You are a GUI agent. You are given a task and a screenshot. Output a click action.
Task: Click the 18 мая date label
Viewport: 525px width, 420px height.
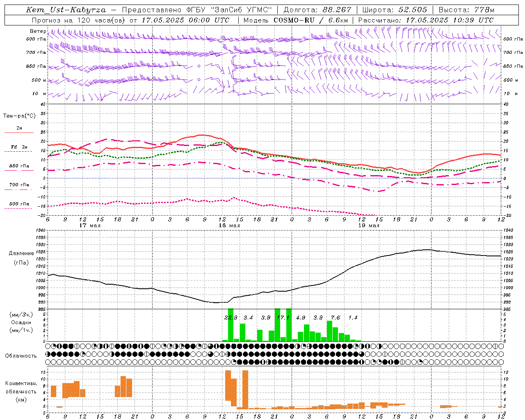[x=229, y=226]
